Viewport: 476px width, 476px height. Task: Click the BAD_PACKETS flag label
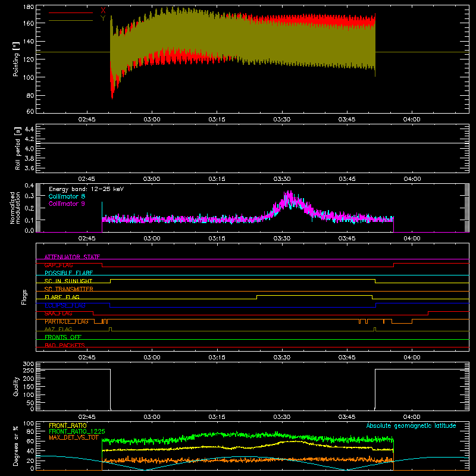65,345
